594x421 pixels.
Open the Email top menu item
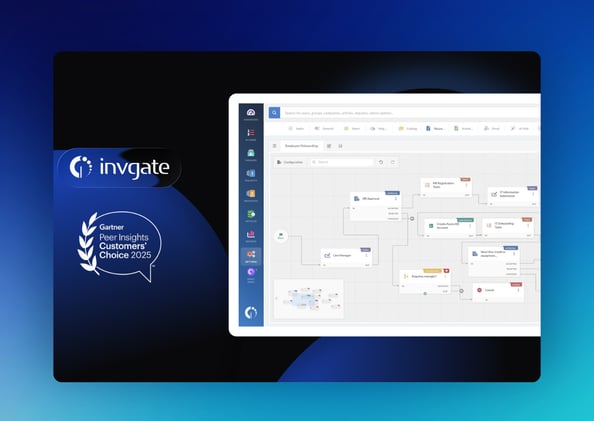[491, 128]
